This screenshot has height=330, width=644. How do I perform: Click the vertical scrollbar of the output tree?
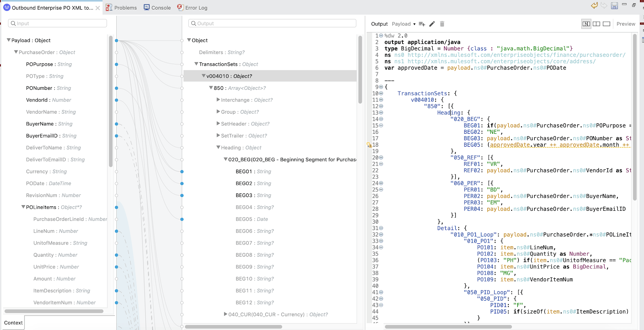pos(360,69)
